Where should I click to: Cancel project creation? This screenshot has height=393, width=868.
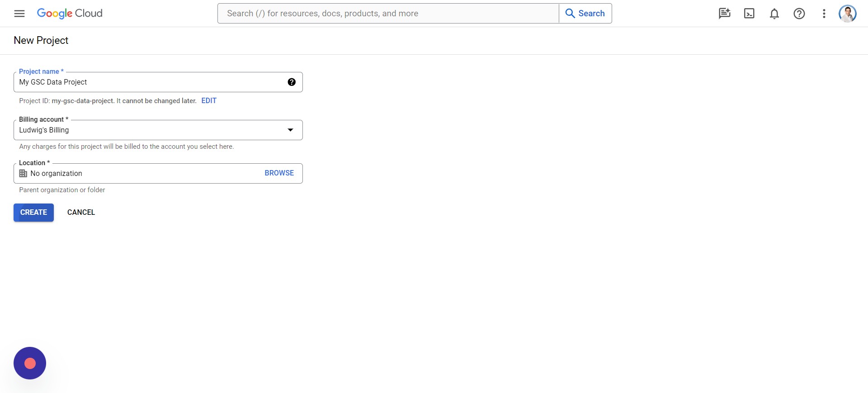click(81, 212)
